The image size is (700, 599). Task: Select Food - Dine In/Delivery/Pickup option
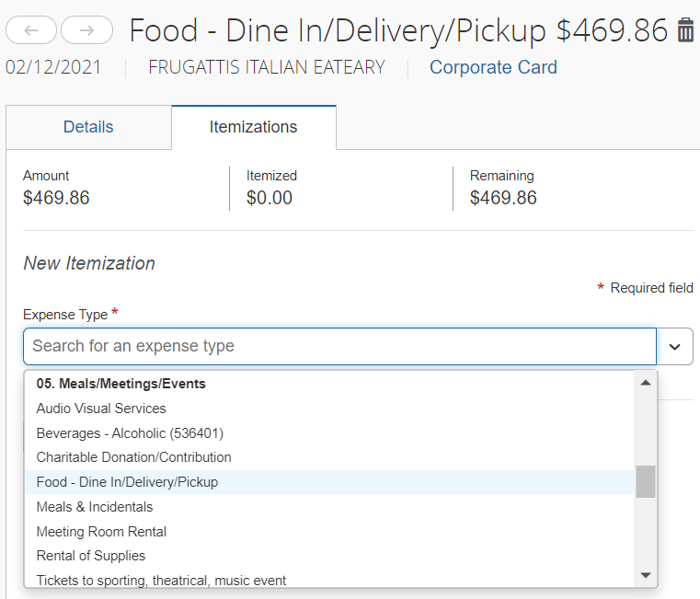tap(127, 482)
